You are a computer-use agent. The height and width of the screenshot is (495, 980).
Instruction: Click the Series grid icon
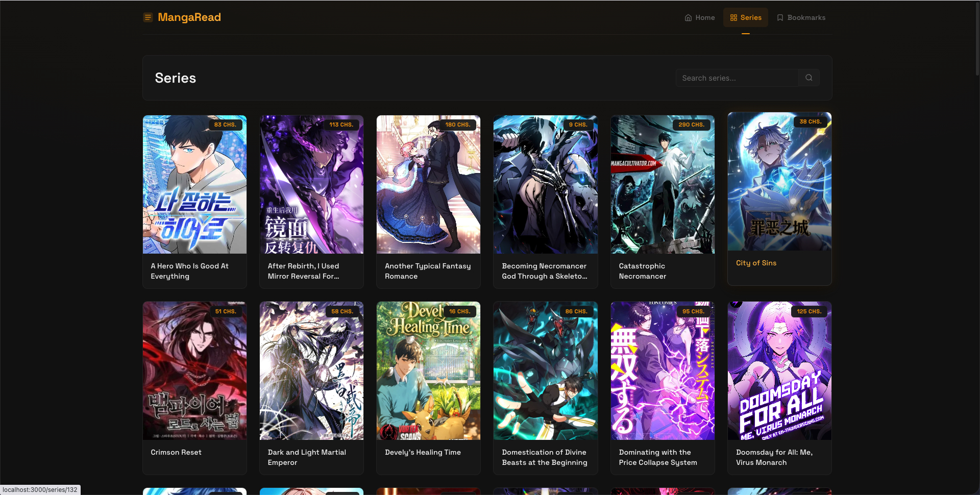pos(733,17)
